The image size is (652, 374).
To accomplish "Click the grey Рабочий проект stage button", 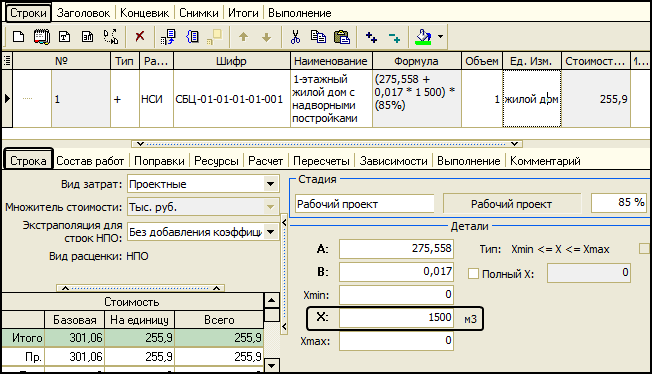I will 512,204.
